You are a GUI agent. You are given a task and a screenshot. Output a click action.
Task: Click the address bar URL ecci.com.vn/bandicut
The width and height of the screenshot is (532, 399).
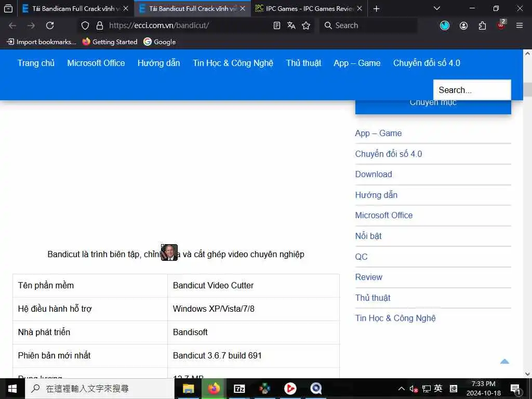[159, 25]
